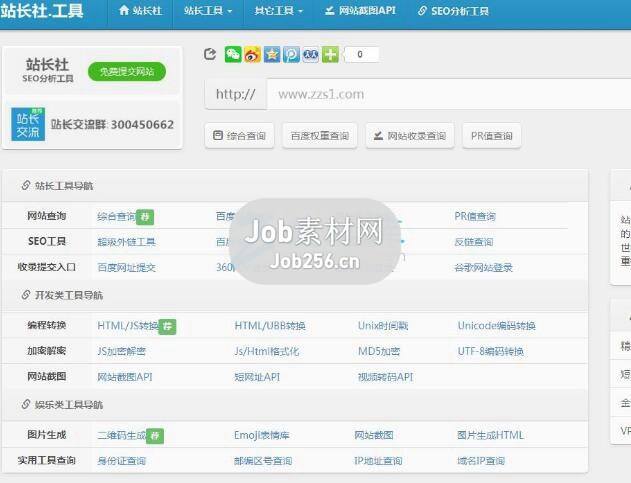Open the 谷歌网站登录 link

[483, 268]
